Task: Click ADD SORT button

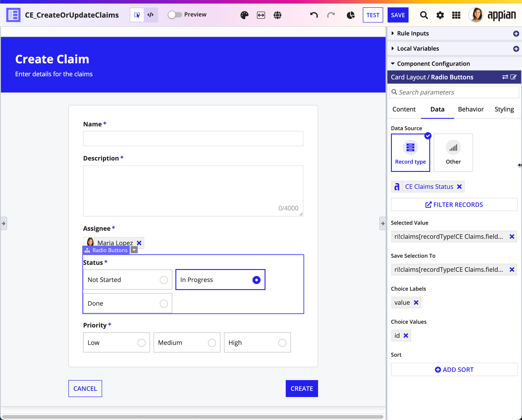Action: point(454,370)
